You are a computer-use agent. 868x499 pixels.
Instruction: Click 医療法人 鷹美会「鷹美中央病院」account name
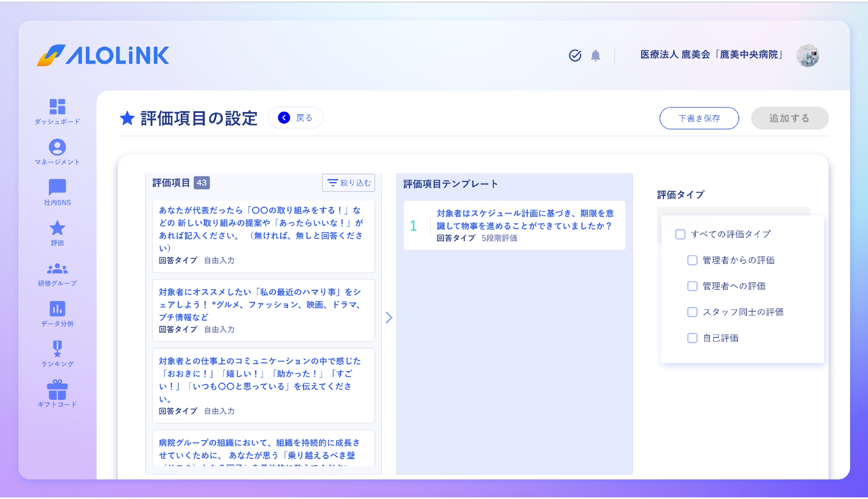[x=711, y=55]
